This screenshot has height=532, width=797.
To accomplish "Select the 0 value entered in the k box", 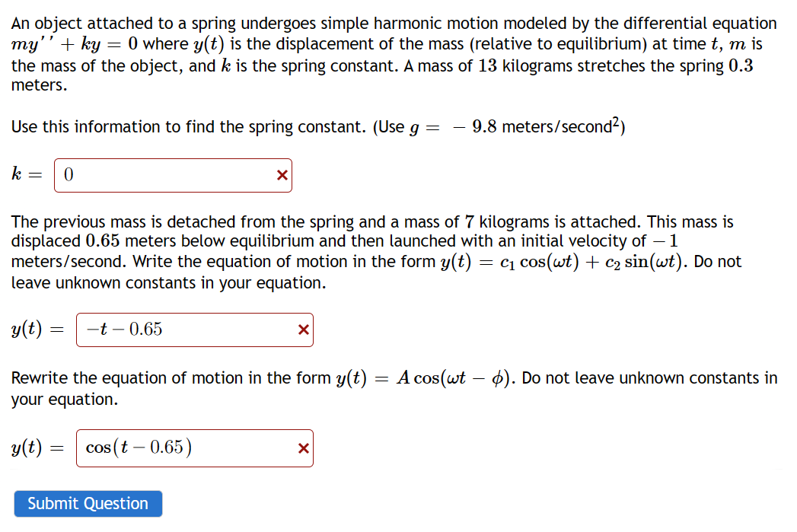I will [x=68, y=174].
